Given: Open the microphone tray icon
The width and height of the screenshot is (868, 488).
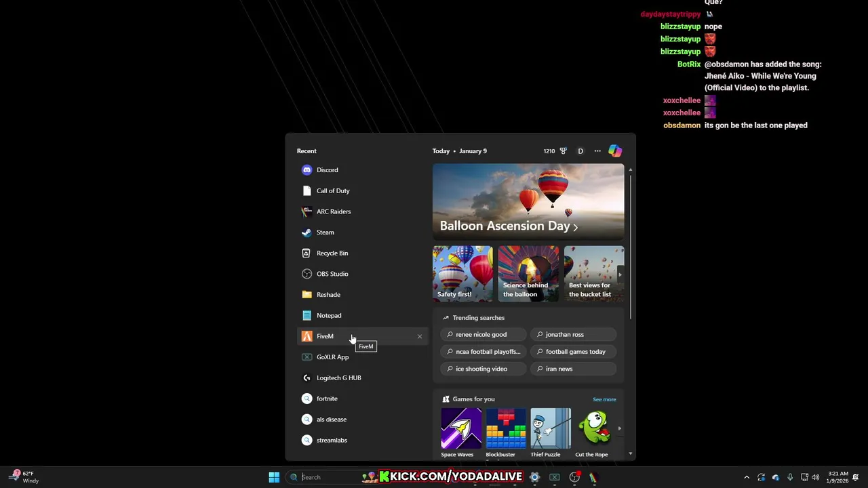Looking at the screenshot, I should tap(790, 477).
